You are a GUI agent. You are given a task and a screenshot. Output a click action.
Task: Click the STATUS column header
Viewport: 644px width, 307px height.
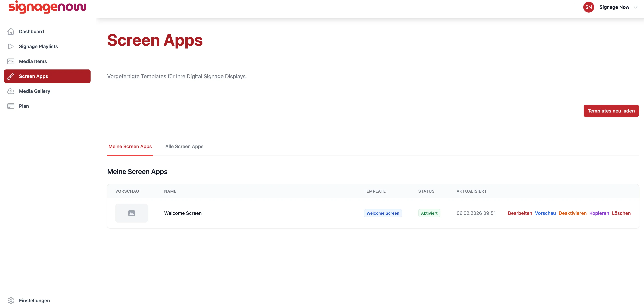tap(426, 191)
